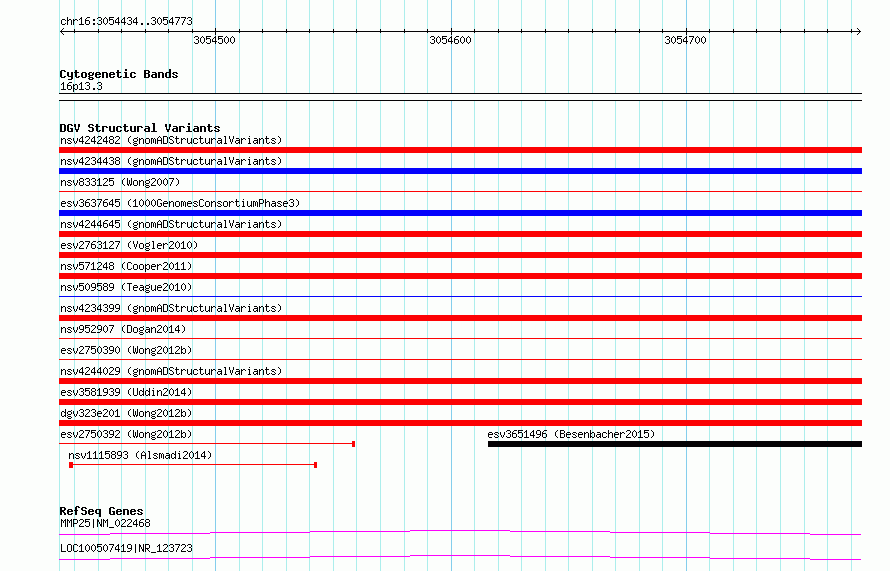Select nsv571248 (Cooper2011) label
The image size is (890, 571).
pos(126,266)
